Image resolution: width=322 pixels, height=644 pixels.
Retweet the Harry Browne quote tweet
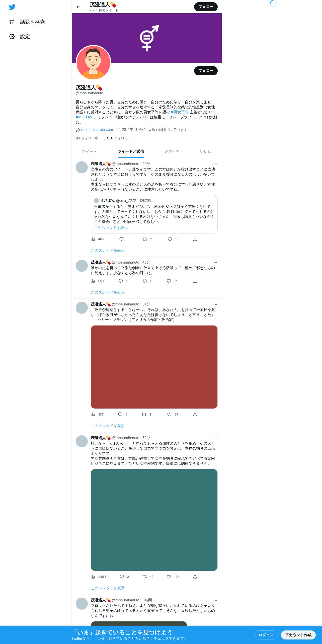(x=144, y=415)
